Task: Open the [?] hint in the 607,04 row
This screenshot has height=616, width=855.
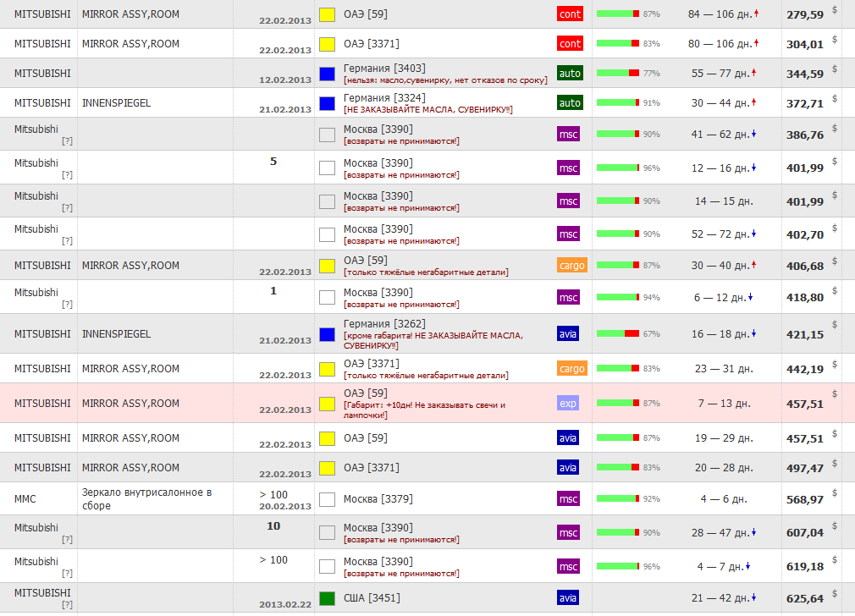Action: 67,540
